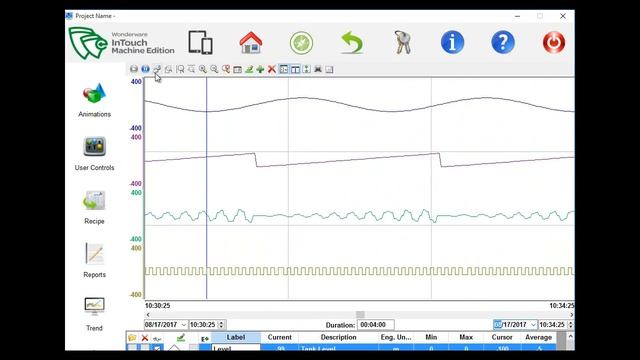Click the time scrollbar right arrow
Screen dimensions: 640x360
click(571, 314)
